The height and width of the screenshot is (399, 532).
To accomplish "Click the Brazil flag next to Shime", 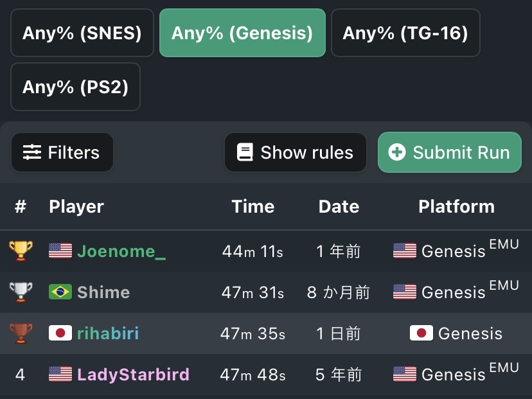I will click(x=60, y=292).
